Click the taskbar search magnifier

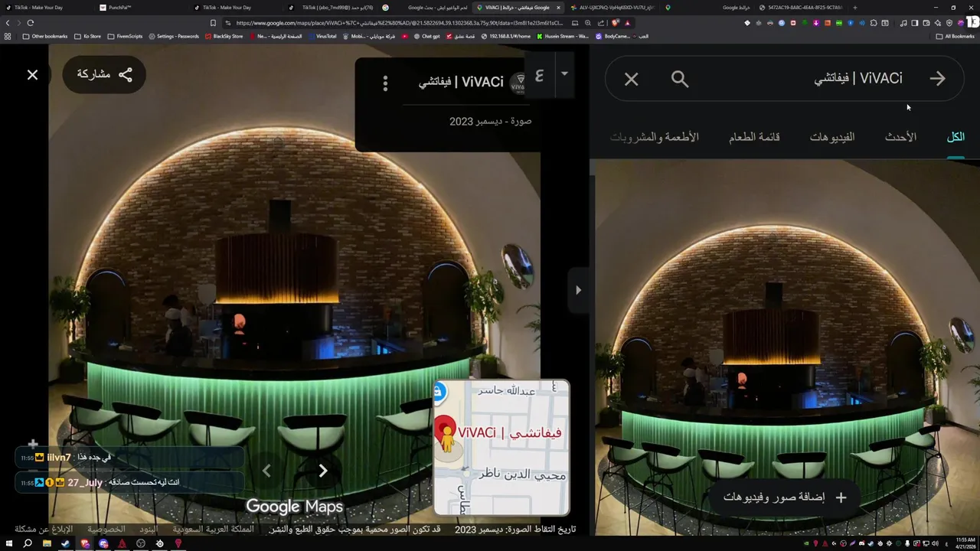click(28, 543)
